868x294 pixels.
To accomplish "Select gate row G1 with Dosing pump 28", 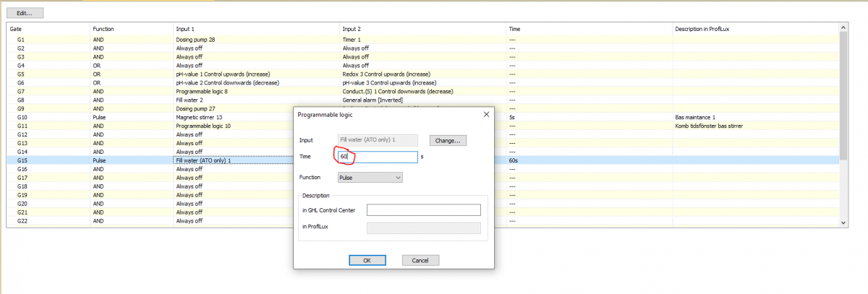I will click(x=422, y=39).
